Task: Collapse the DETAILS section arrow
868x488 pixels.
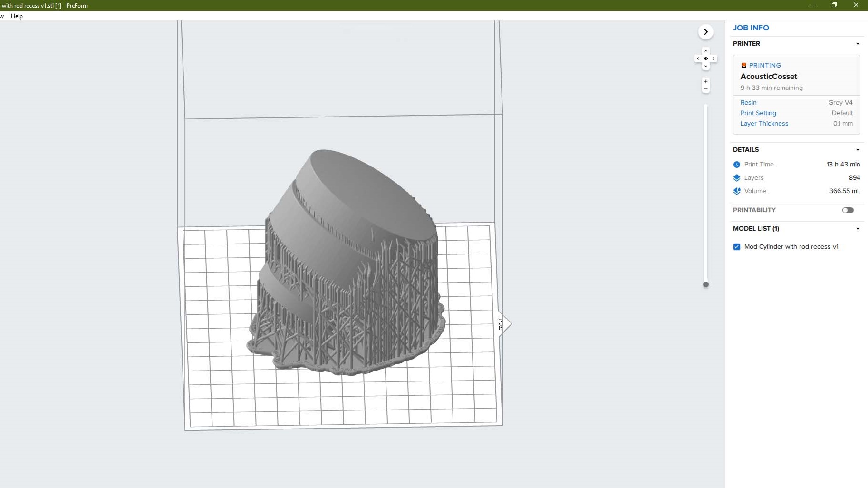Action: (858, 150)
